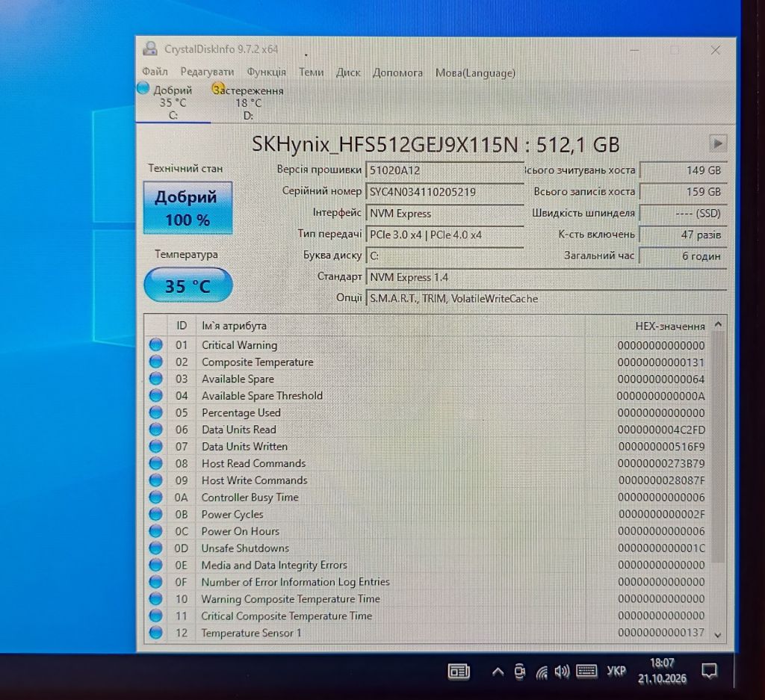Click the blue status icon beside Available Spare
This screenshot has width=765, height=700.
coord(155,379)
